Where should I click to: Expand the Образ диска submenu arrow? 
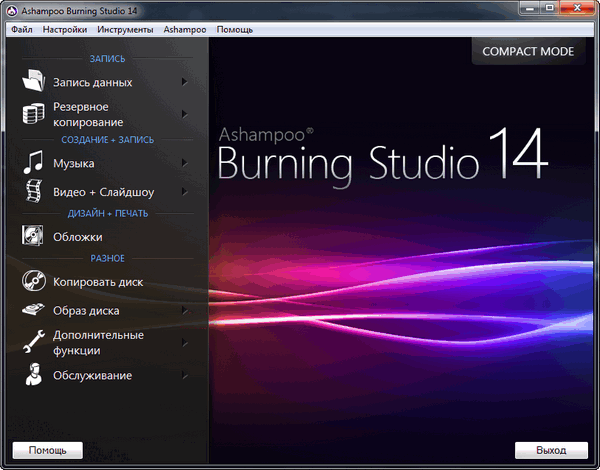pos(184,310)
